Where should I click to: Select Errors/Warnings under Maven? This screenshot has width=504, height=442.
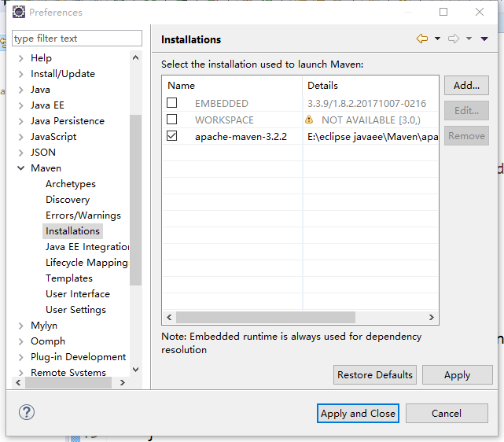click(83, 215)
